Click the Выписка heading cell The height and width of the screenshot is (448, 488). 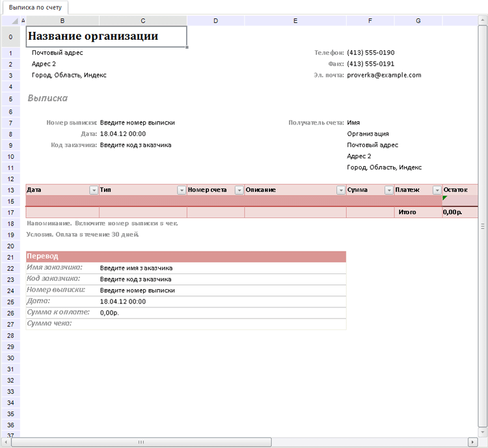47,98
